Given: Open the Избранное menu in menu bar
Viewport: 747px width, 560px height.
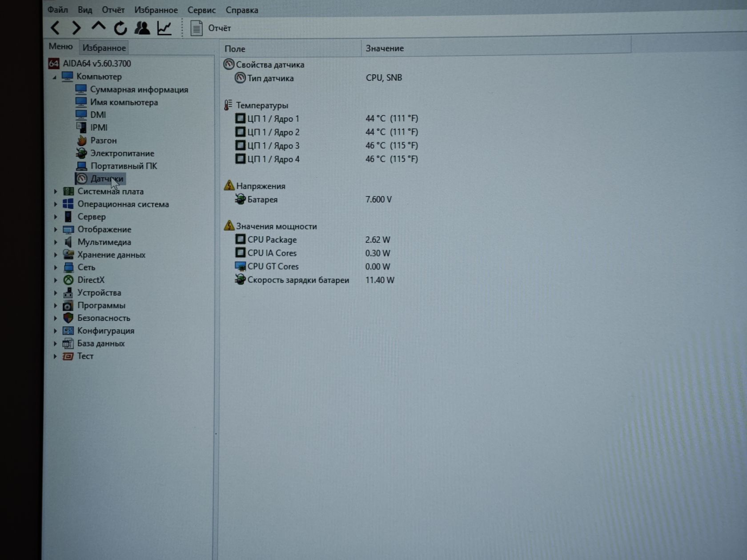Looking at the screenshot, I should (x=156, y=10).
